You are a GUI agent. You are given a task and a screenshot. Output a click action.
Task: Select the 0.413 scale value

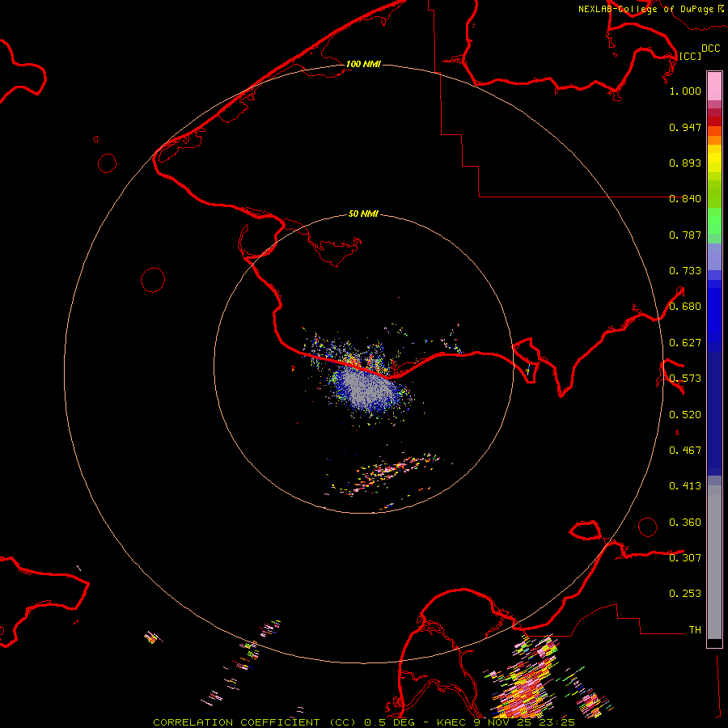685,486
